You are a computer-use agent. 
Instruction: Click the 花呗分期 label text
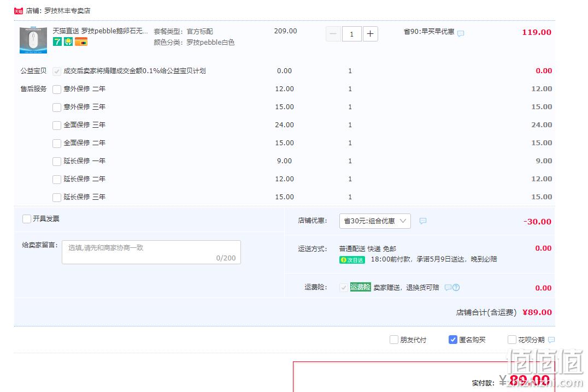(x=531, y=340)
